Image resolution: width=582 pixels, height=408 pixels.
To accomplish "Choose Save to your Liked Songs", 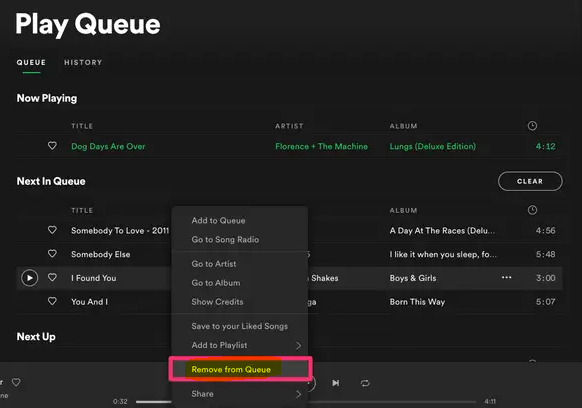I will 239,326.
